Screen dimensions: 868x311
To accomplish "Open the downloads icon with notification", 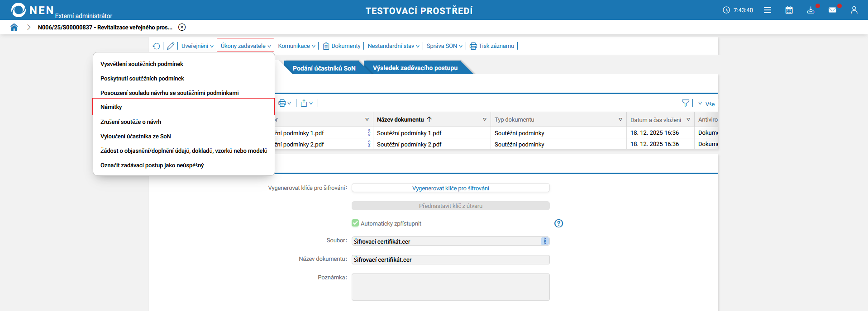I will click(x=811, y=10).
